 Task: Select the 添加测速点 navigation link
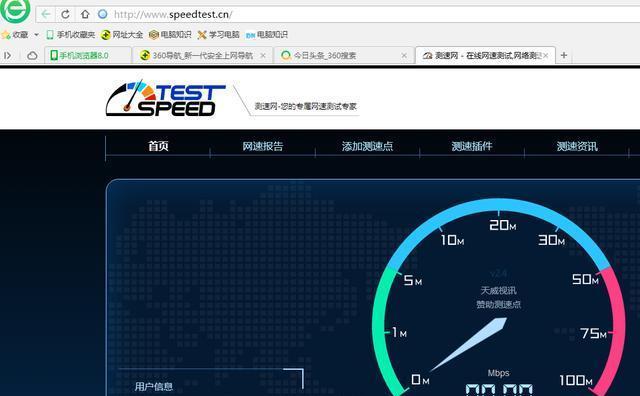(x=367, y=146)
